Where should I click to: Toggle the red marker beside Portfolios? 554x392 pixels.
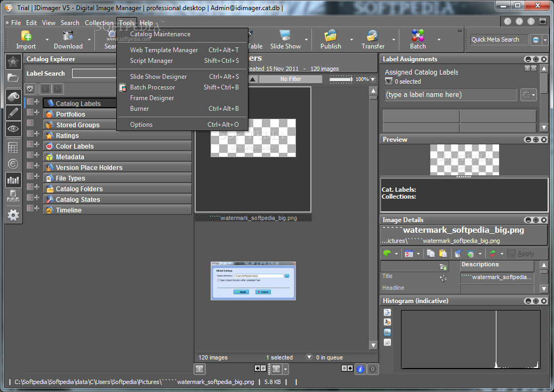pos(30,112)
